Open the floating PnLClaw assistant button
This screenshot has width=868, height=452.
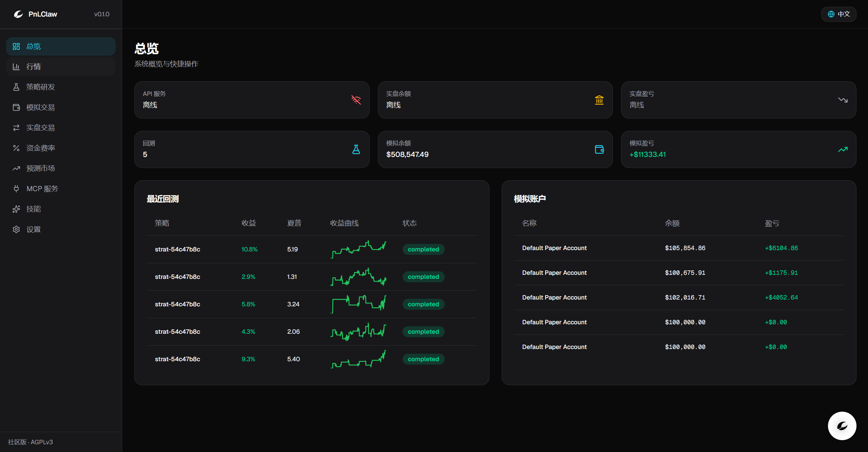[x=842, y=426]
